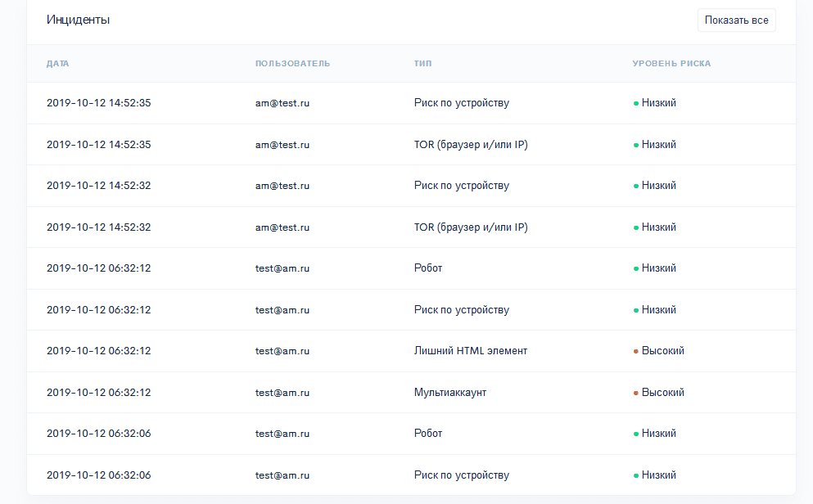This screenshot has height=504, width=813.
Task: Sort by the ДАТА column header
Action: (x=58, y=64)
